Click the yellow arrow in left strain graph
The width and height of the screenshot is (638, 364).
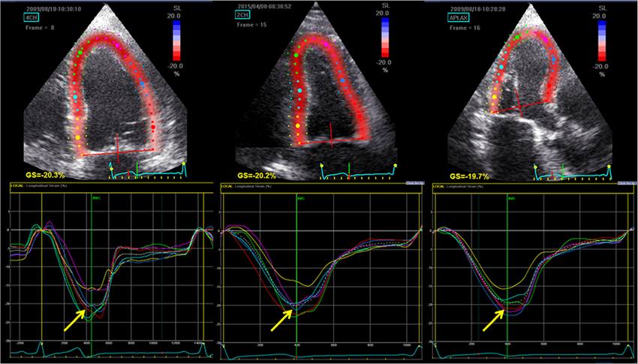coord(74,320)
